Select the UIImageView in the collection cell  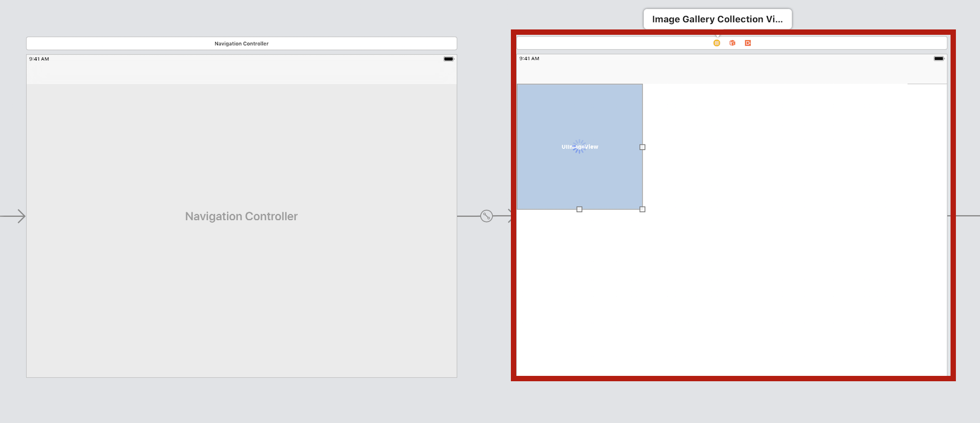tap(579, 147)
